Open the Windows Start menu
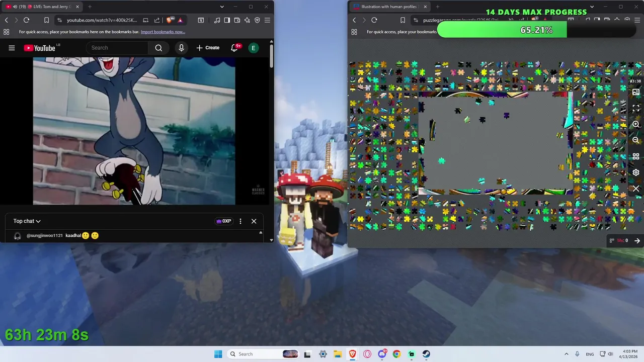The width and height of the screenshot is (644, 362). [218, 354]
